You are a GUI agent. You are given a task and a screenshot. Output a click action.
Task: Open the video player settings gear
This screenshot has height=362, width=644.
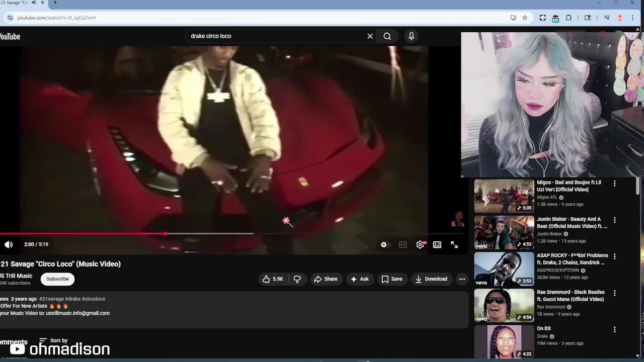[x=420, y=244]
